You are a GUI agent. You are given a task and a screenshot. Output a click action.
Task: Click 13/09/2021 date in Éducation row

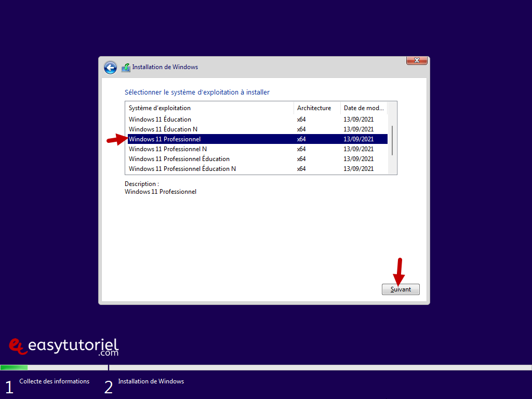coord(358,119)
